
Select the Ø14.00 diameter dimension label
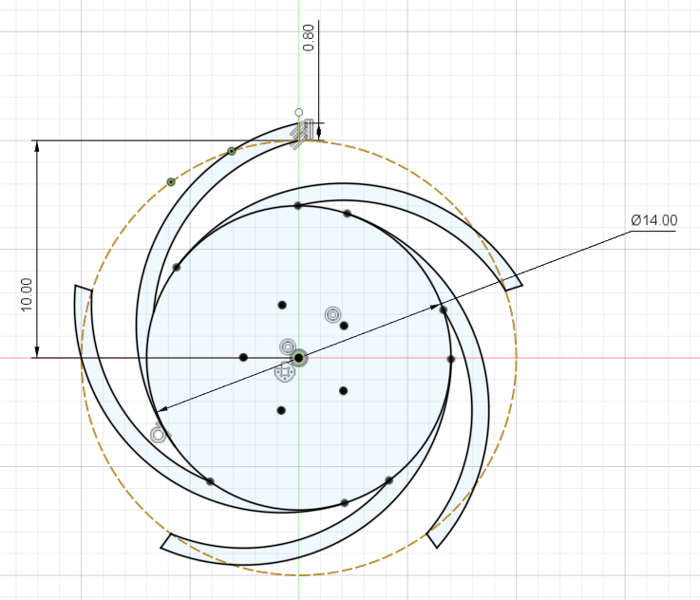click(x=654, y=220)
